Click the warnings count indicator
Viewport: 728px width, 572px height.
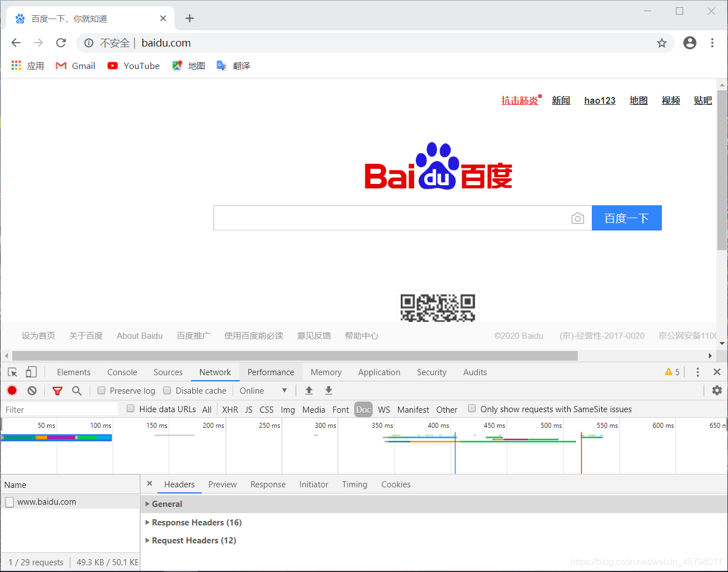pyautogui.click(x=672, y=372)
